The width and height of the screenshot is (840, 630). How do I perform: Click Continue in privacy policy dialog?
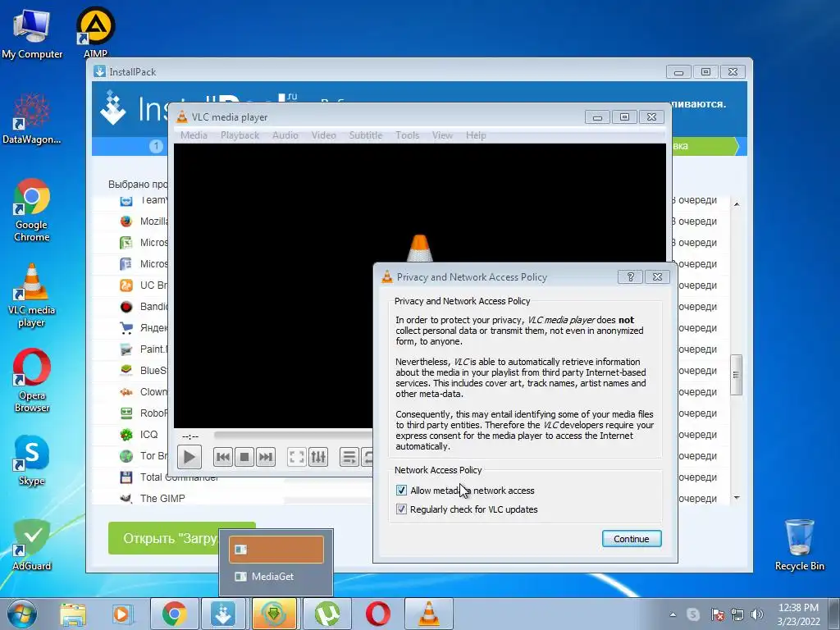pyautogui.click(x=632, y=539)
